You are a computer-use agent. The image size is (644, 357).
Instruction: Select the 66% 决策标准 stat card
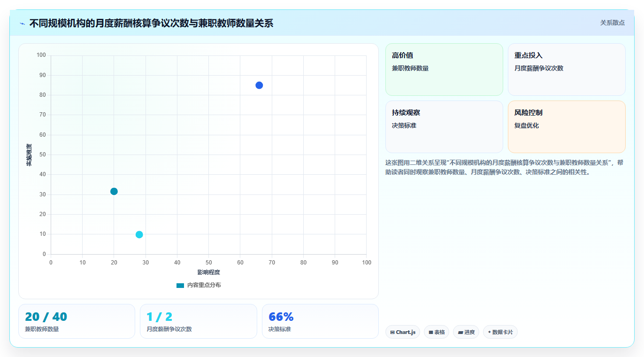tap(320, 321)
